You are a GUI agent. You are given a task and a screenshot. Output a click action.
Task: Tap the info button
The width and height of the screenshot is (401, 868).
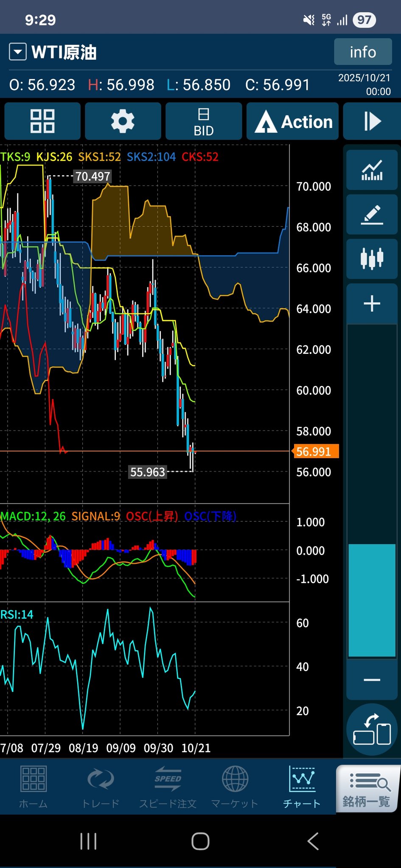[363, 52]
